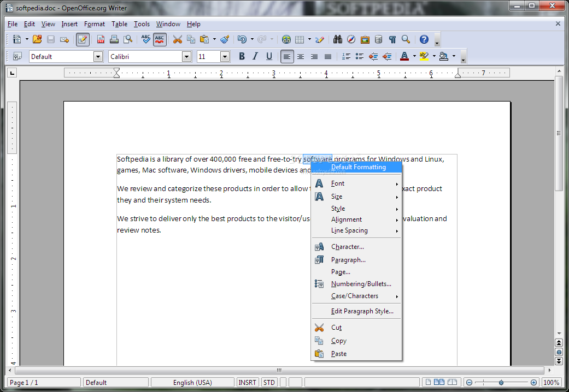Click the Paste icon in the toolbar
The image size is (569, 392).
pos(204,39)
